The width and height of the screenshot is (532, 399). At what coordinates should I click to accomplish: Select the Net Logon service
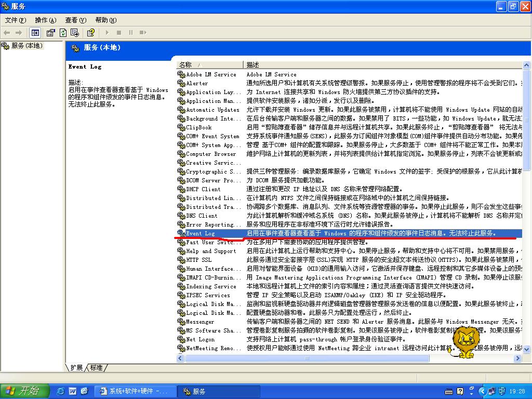click(349, 339)
